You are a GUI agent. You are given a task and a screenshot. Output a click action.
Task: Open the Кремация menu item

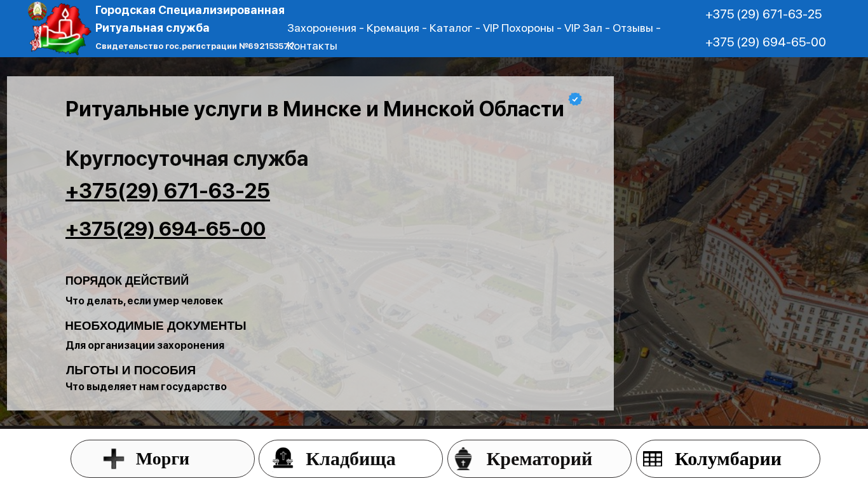(393, 28)
